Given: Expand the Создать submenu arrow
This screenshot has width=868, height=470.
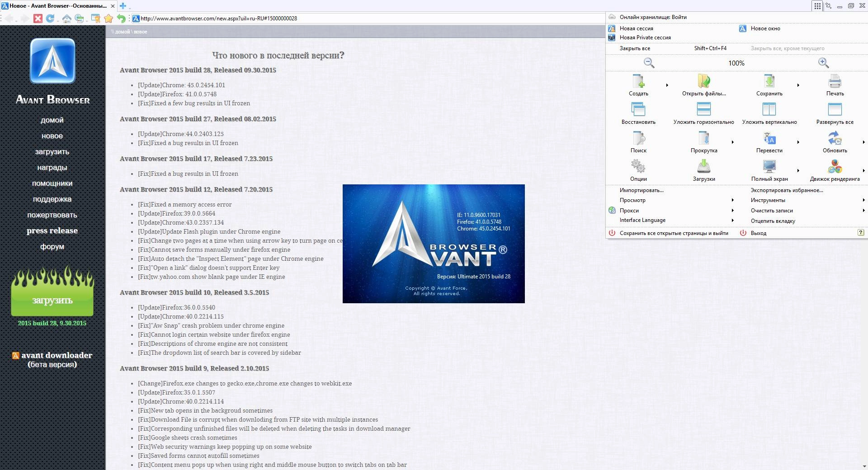Looking at the screenshot, I should click(x=667, y=85).
